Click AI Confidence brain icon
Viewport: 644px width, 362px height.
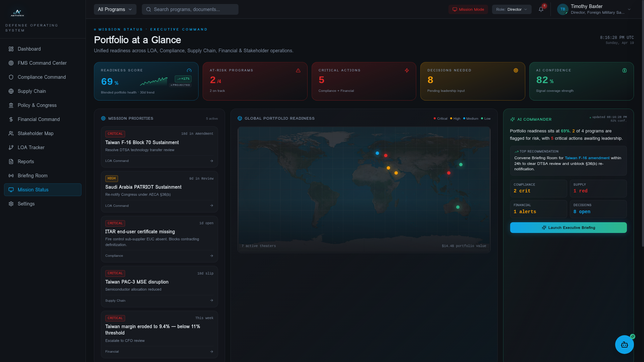(625, 70)
